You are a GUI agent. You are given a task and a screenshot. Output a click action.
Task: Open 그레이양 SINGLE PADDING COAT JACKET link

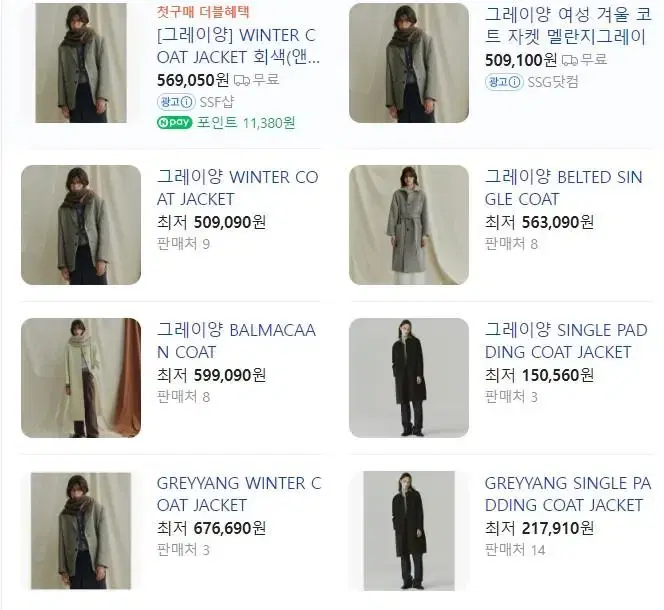click(566, 341)
